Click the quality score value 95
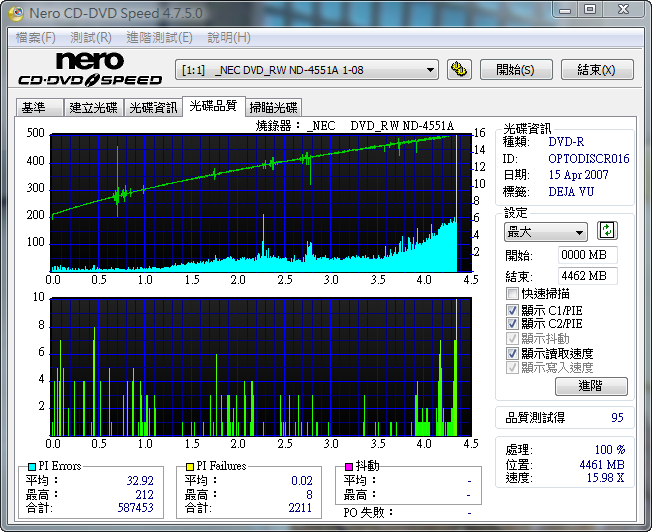 tap(617, 418)
